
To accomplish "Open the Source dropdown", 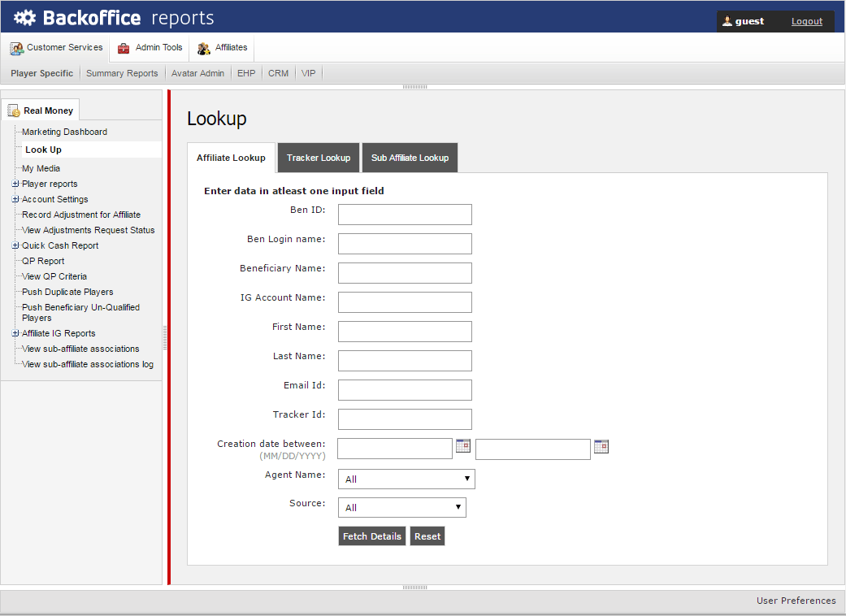I will pyautogui.click(x=402, y=508).
